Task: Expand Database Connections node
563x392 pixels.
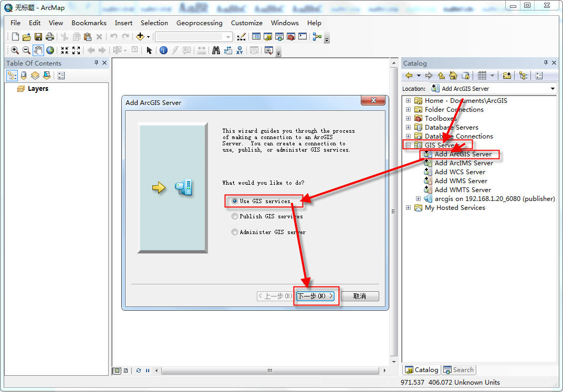Action: click(408, 136)
